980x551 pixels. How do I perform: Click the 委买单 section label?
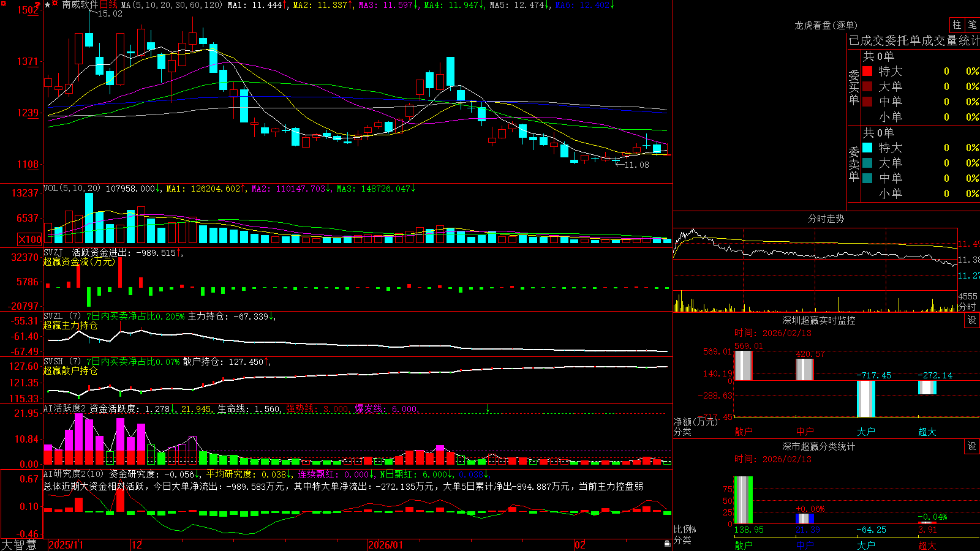click(x=854, y=88)
